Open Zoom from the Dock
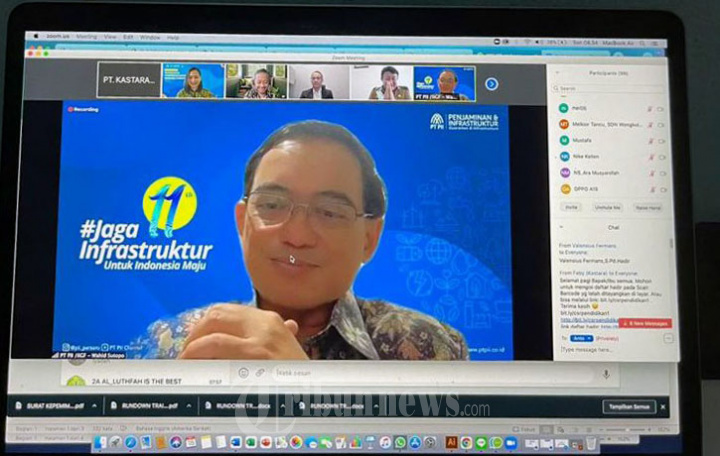Viewport: 720px width, 456px height. (511, 443)
